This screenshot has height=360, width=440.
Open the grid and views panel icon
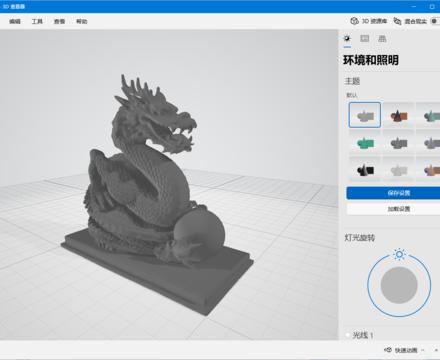[x=382, y=39]
